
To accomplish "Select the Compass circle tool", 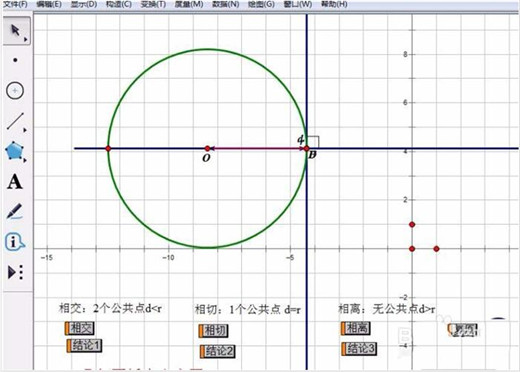I will [x=15, y=90].
